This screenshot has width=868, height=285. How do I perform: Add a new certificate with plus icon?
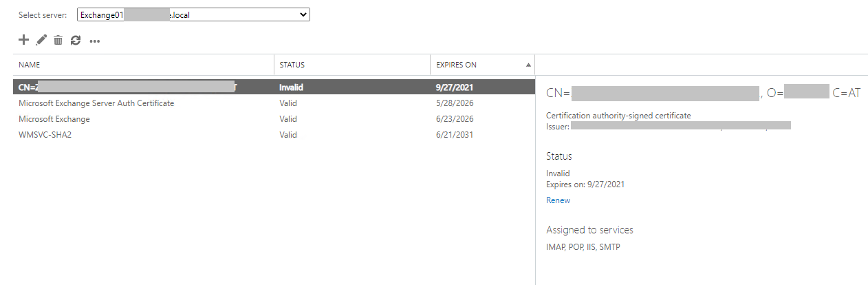pos(23,40)
